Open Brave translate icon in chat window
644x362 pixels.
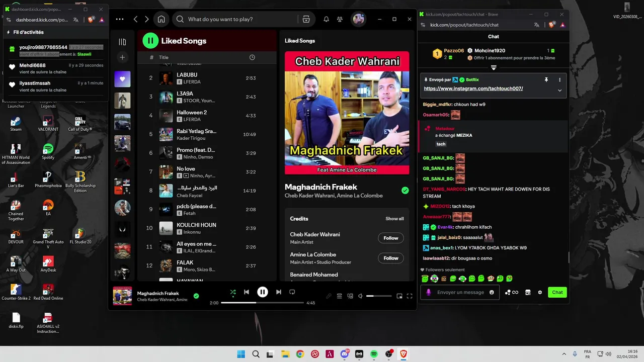click(537, 25)
